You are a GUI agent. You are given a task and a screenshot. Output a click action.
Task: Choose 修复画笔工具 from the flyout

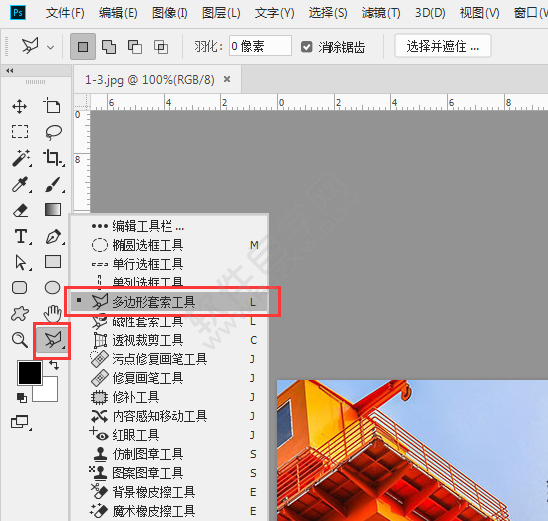[169, 378]
